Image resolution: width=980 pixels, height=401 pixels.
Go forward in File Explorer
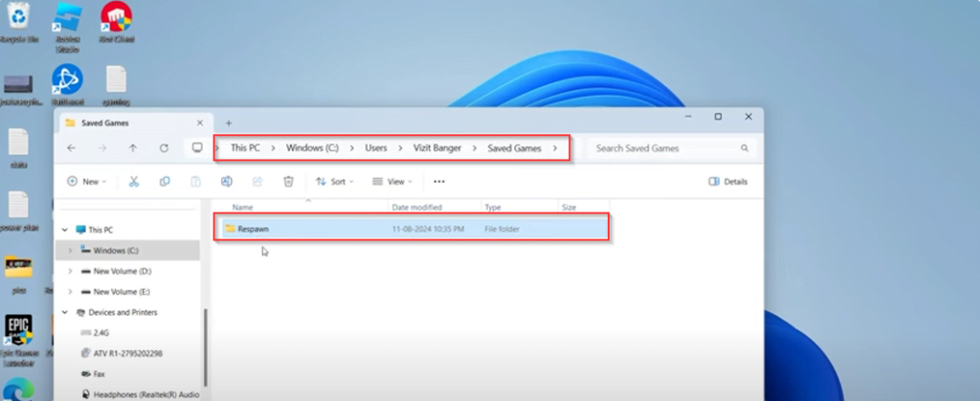[x=102, y=148]
